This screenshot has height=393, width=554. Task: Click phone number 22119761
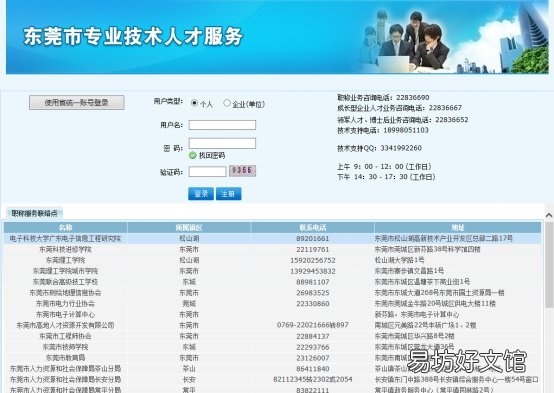(313, 250)
